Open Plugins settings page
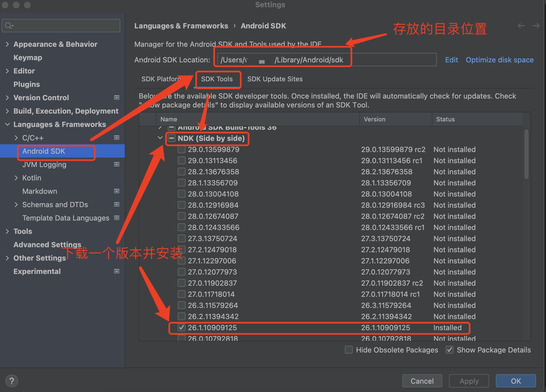546x392 pixels. tap(27, 84)
